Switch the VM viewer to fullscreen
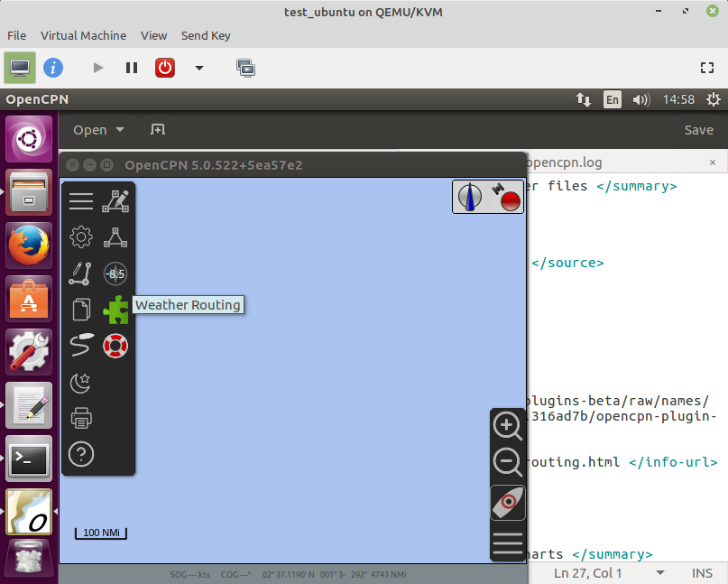This screenshot has width=728, height=584. [x=707, y=68]
